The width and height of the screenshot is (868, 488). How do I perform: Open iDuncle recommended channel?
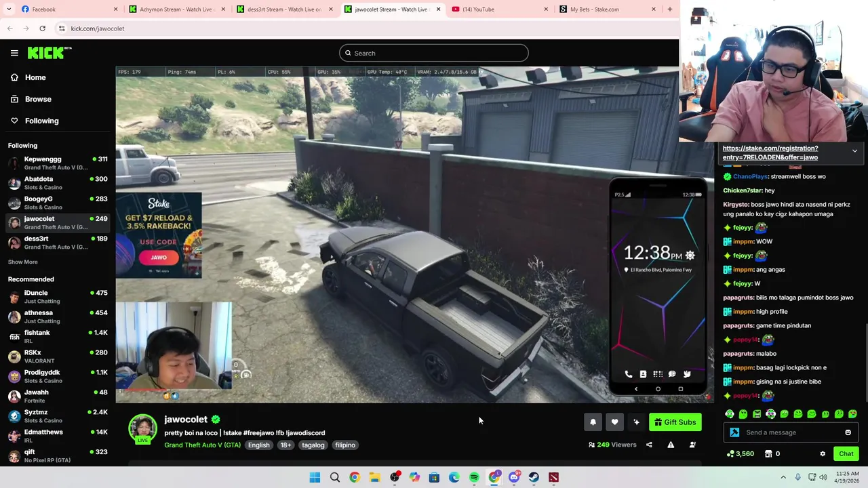pos(58,297)
